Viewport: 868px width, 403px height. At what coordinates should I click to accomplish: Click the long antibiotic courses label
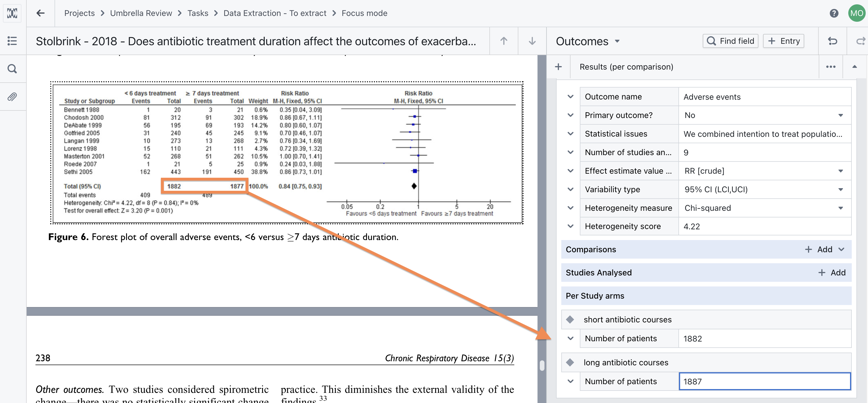tap(626, 362)
